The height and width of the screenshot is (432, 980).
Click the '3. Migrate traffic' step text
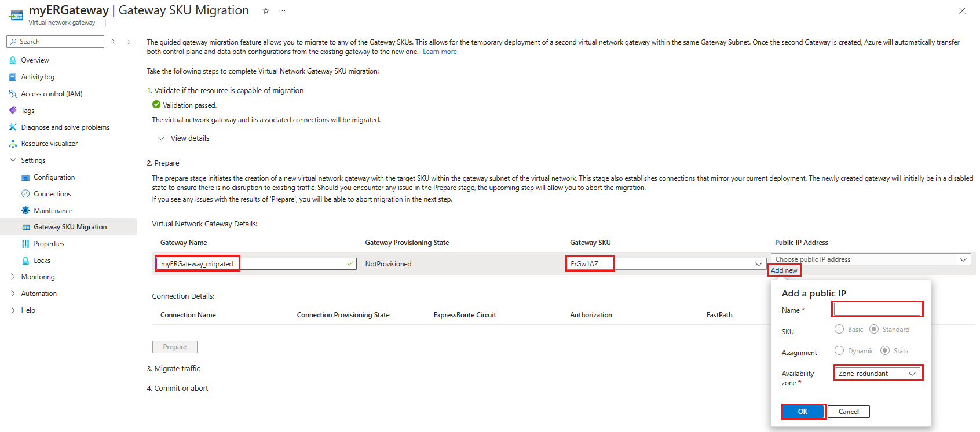click(x=173, y=369)
